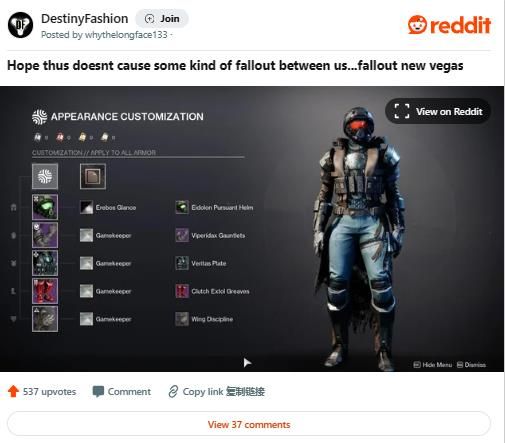Open View on Reddit fullscreen button
The width and height of the screenshot is (505, 443).
(x=438, y=111)
